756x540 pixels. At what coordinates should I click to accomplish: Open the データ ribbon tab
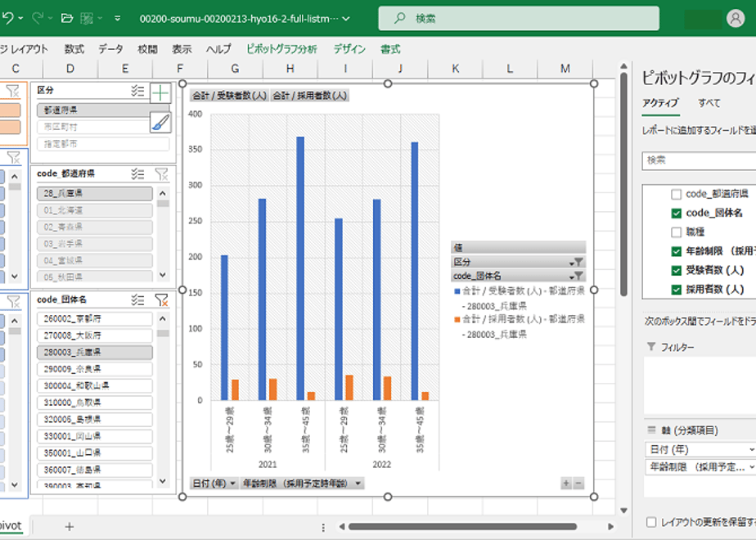click(x=111, y=49)
